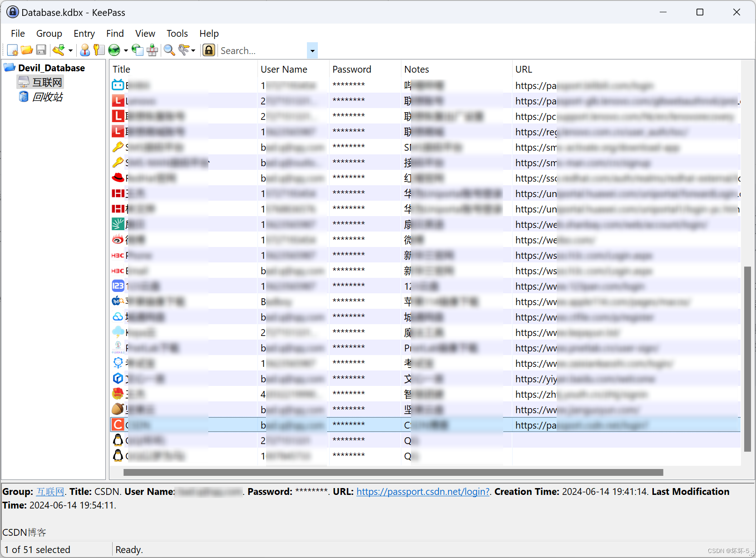This screenshot has height=558, width=756.
Task: Open the File menu
Action: (18, 33)
